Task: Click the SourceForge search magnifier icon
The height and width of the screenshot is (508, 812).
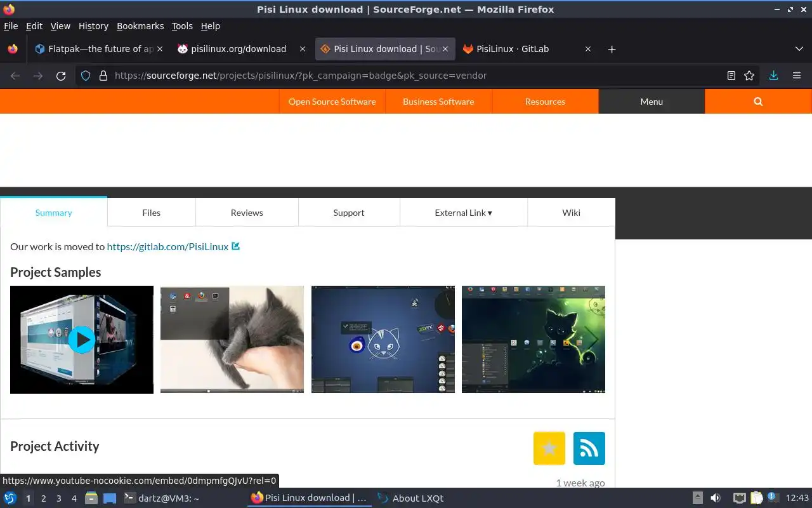Action: [758, 102]
